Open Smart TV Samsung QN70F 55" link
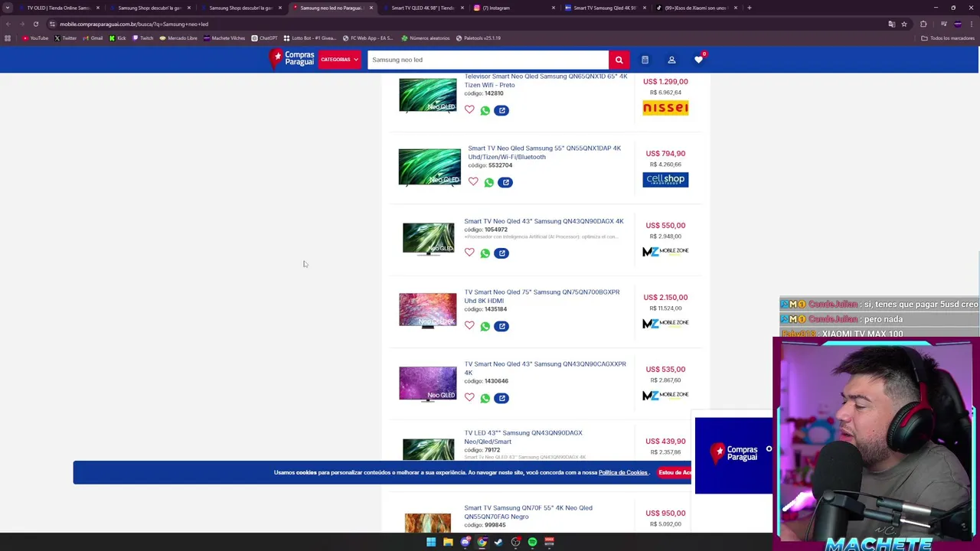Screen dimensions: 980x551 [528, 512]
